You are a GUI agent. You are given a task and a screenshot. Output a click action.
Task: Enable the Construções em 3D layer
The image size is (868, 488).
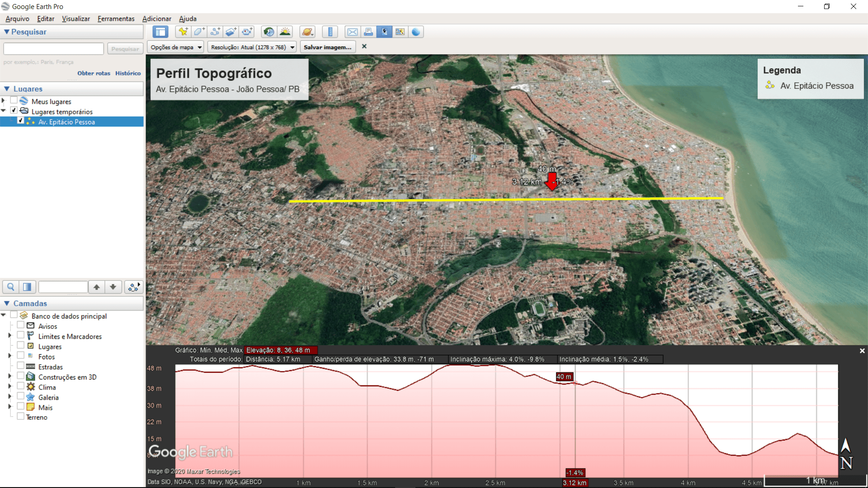click(21, 375)
